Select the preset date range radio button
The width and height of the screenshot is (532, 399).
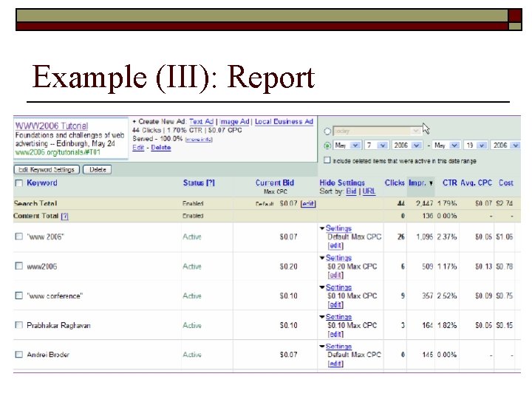(327, 132)
